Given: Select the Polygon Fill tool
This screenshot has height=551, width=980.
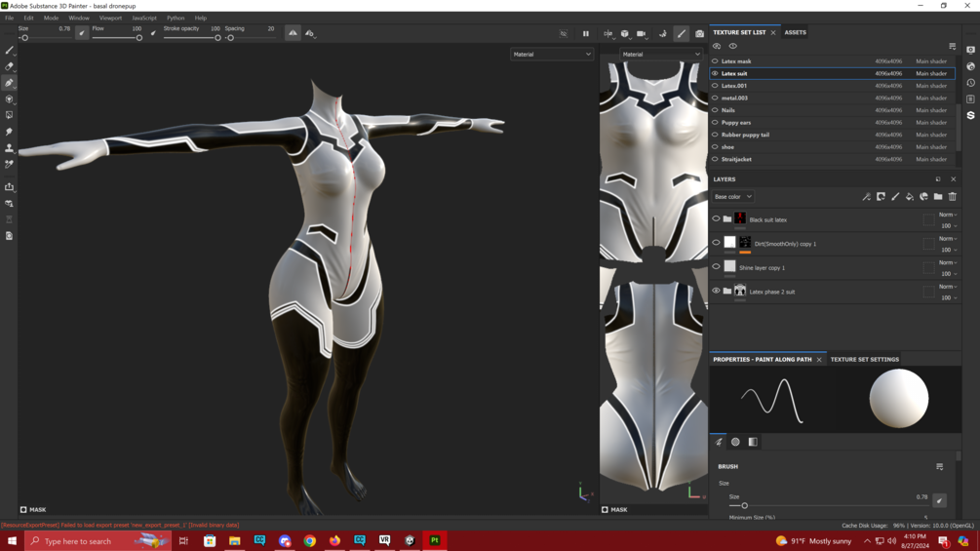Looking at the screenshot, I should 9,115.
